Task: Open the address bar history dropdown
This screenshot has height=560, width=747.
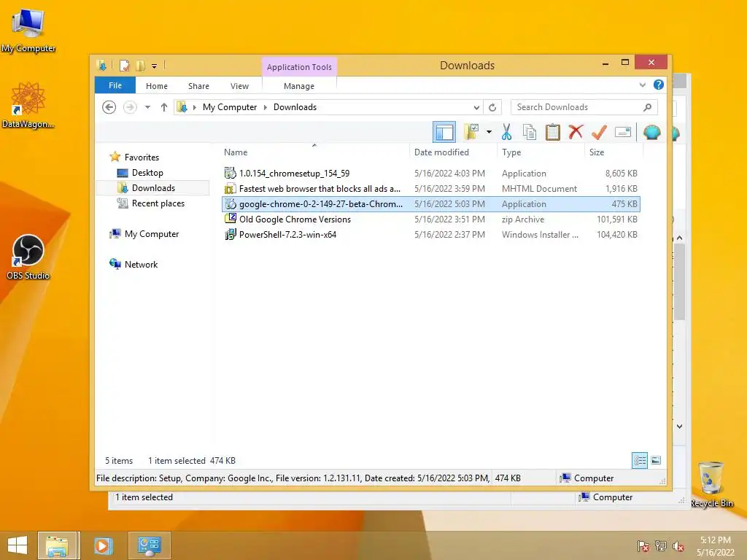Action: [476, 107]
